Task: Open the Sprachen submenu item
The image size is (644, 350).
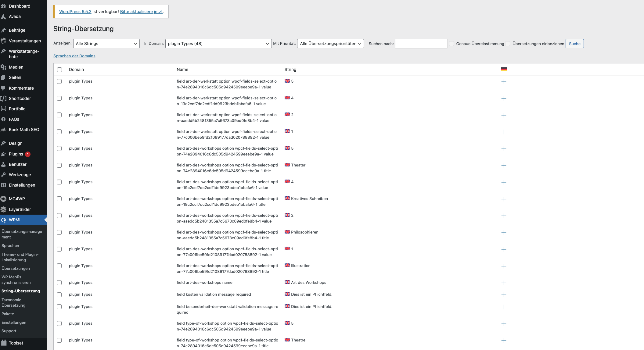Action: (x=10, y=245)
